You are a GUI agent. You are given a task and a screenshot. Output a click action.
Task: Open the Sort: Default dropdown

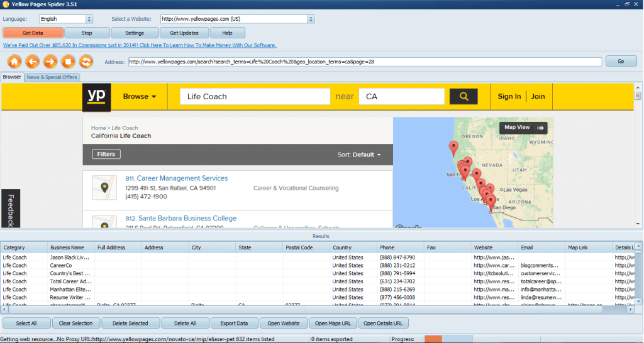(359, 155)
